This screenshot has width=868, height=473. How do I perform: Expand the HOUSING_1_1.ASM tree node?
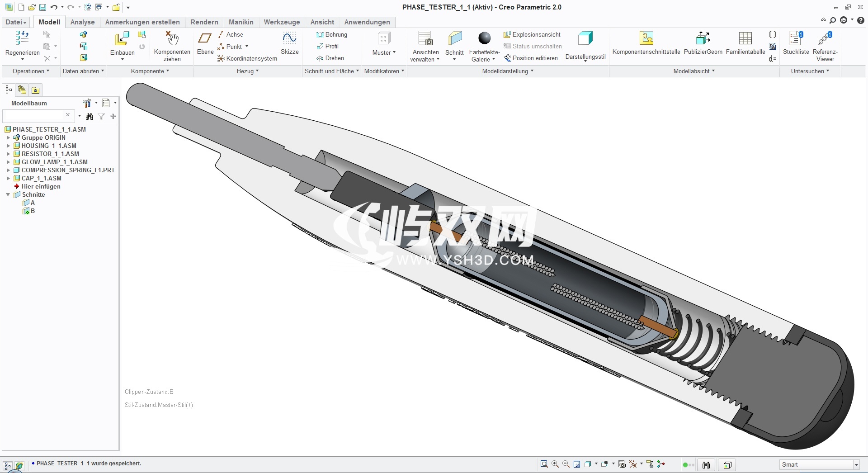(8, 146)
